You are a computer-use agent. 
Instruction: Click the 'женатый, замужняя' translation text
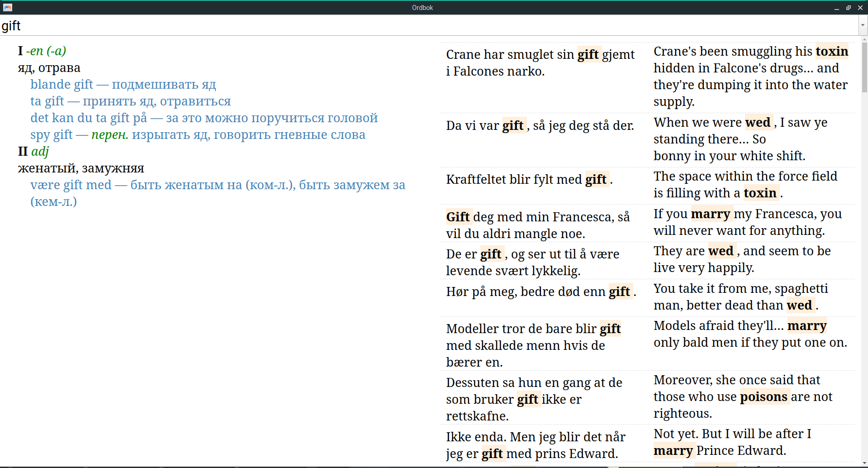coord(81,168)
